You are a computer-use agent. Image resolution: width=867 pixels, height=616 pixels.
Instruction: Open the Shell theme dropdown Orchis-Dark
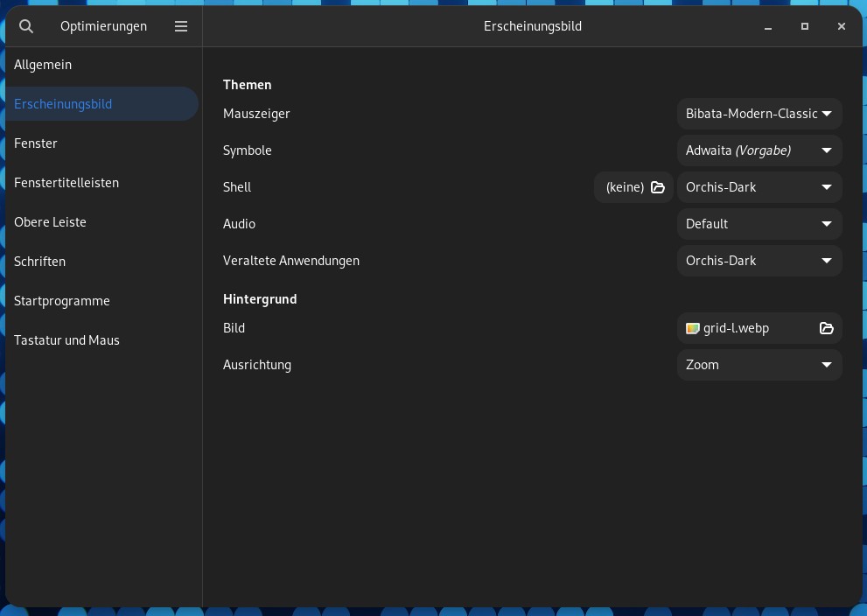[x=759, y=186]
